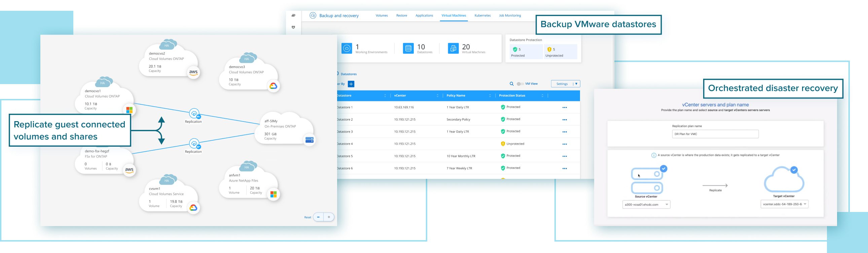Click the blue plus Filter By icon
Viewport: 868px width, 253px height.
351,84
